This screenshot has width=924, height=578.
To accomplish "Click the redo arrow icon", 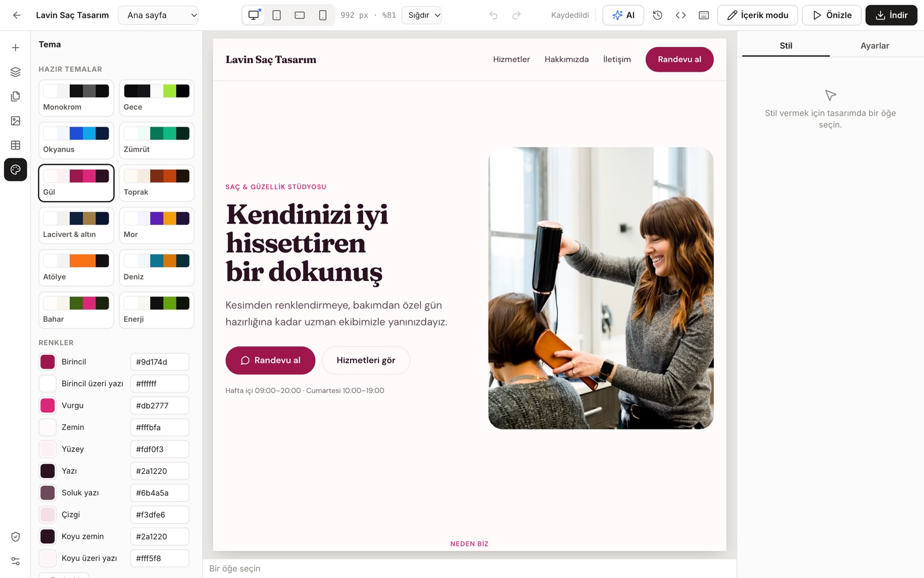I will pyautogui.click(x=516, y=15).
